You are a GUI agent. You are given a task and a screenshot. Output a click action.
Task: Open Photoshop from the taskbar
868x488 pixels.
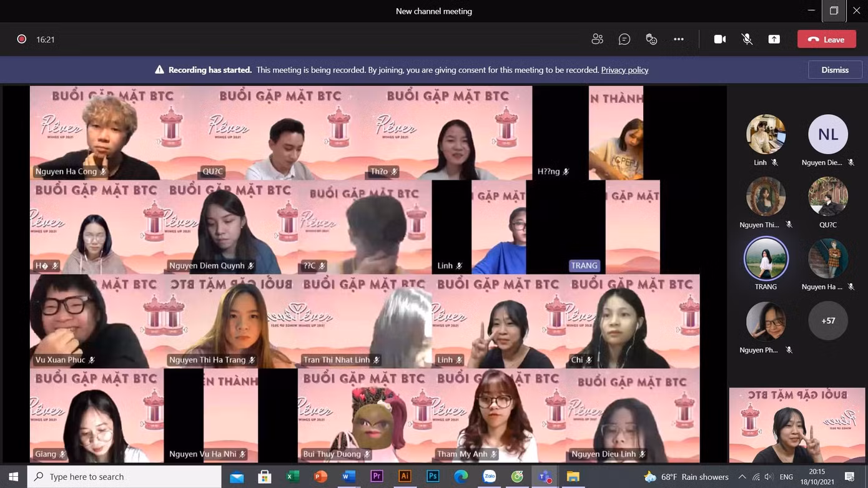point(433,477)
